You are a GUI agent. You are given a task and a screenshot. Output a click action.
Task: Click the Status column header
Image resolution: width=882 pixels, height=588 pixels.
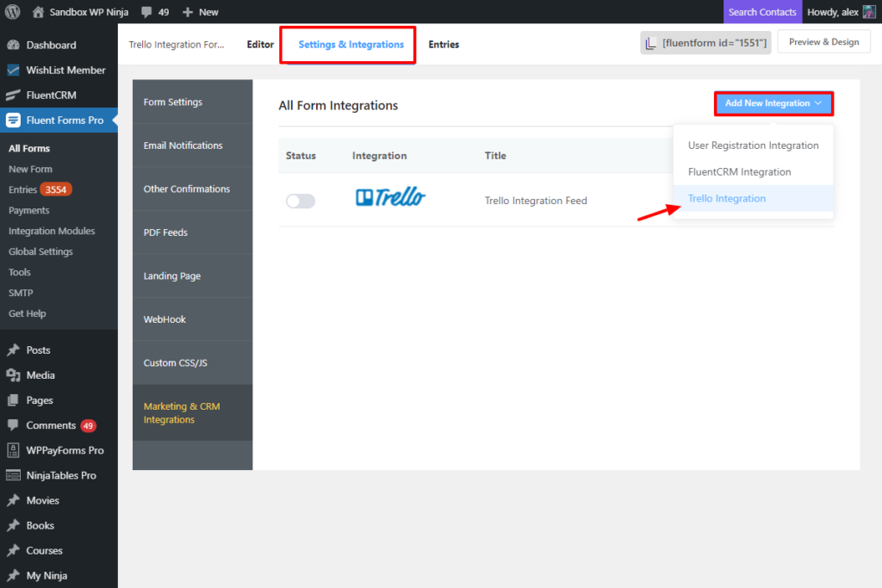[301, 156]
